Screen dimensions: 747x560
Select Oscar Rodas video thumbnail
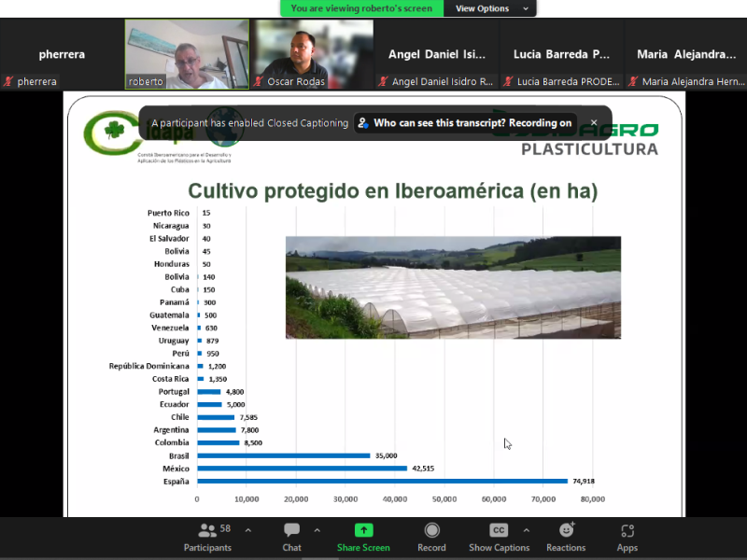tap(312, 52)
